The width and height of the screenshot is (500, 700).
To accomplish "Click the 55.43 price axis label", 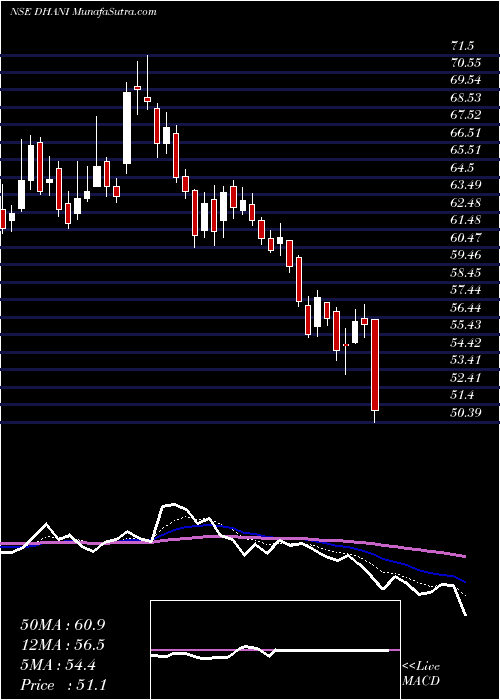I will [466, 325].
